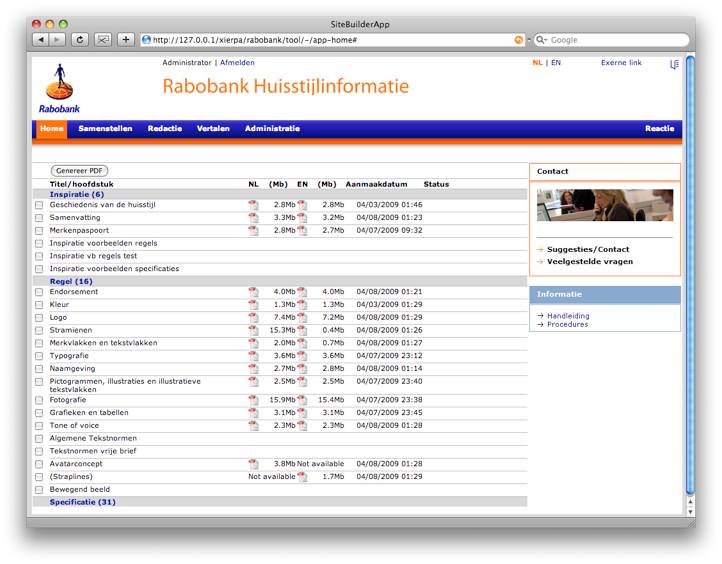Open Suggesties/Contact link
Image resolution: width=722 pixels, height=564 pixels.
pos(588,249)
